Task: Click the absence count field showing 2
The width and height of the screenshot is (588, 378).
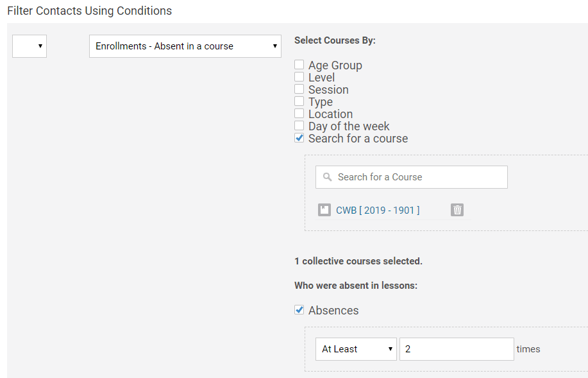Action: [456, 349]
